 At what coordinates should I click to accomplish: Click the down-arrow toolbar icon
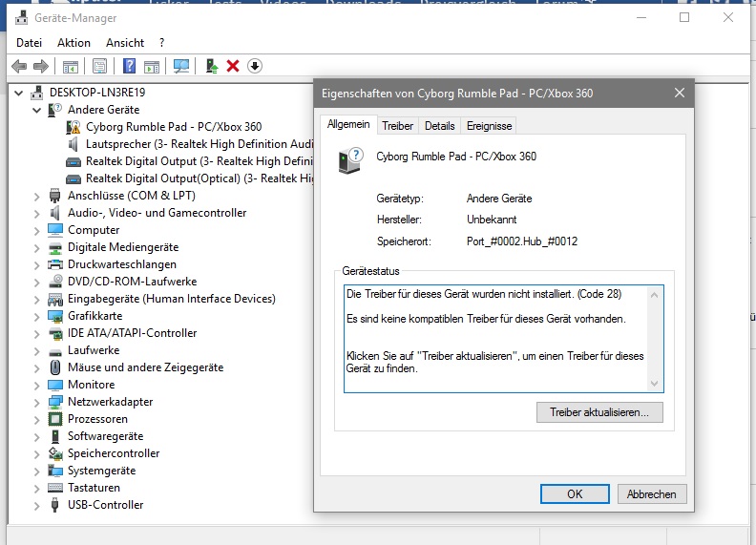255,66
